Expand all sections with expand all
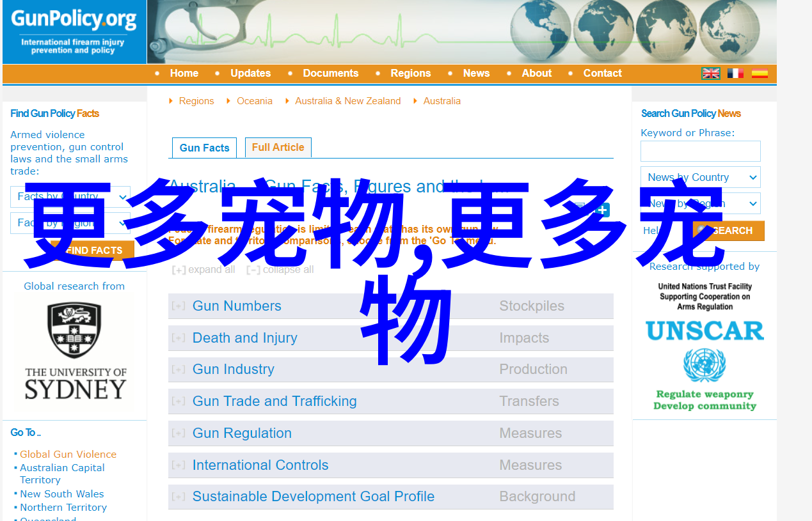This screenshot has width=812, height=521. pos(203,270)
